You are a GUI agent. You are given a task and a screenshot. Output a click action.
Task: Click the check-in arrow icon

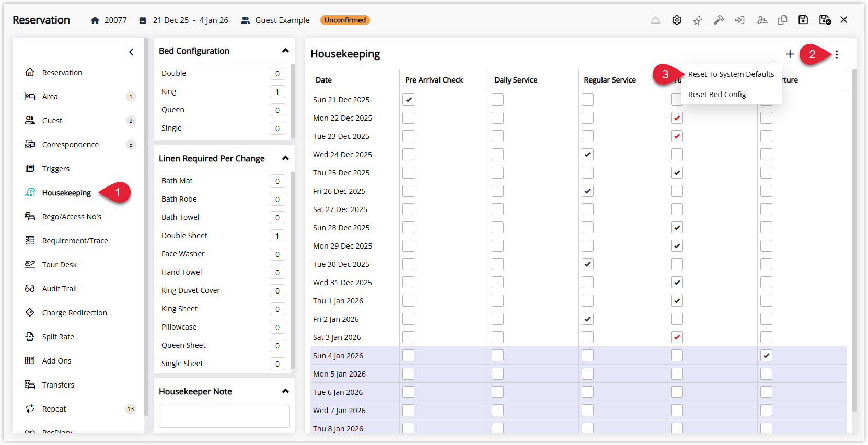point(739,20)
